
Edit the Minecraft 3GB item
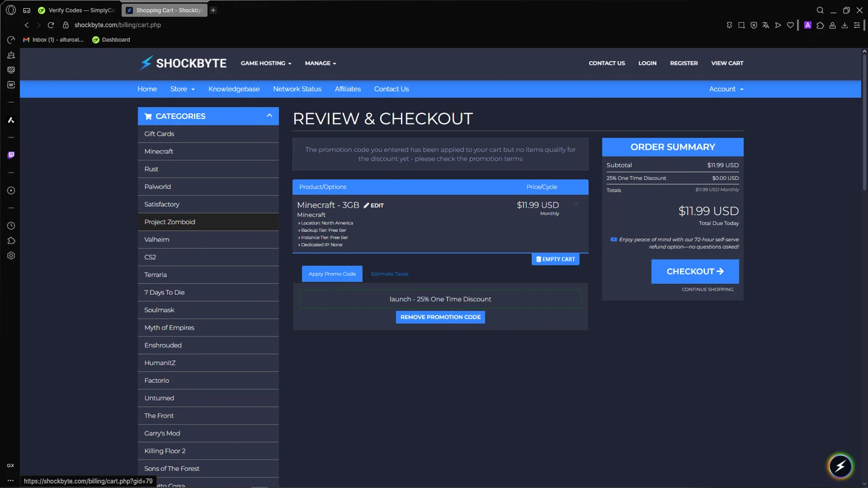(x=374, y=205)
